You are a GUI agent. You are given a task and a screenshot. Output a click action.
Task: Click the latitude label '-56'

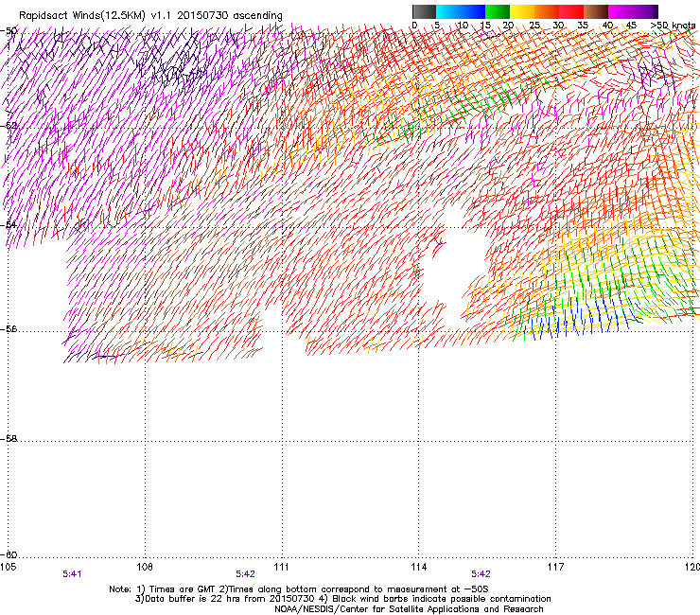[x=9, y=329]
